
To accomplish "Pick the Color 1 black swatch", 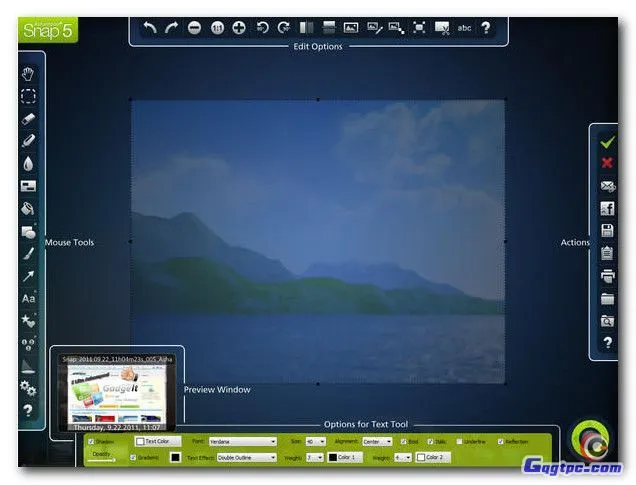I will pos(331,458).
